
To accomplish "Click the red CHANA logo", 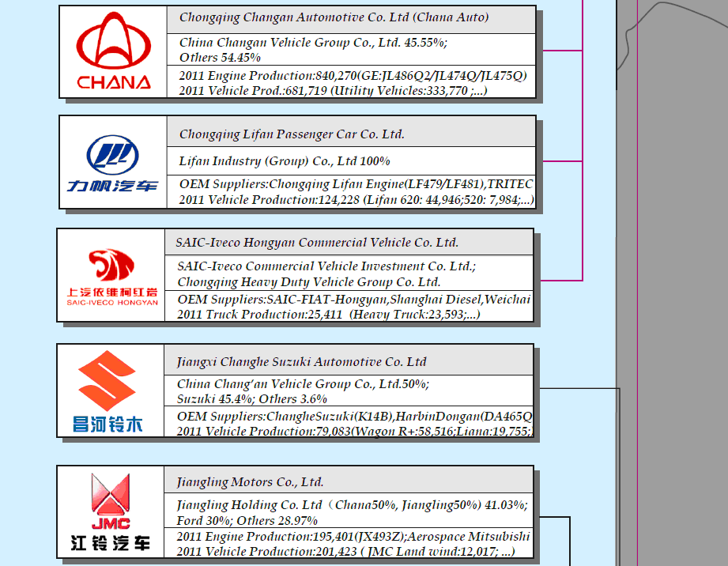I will [x=113, y=51].
